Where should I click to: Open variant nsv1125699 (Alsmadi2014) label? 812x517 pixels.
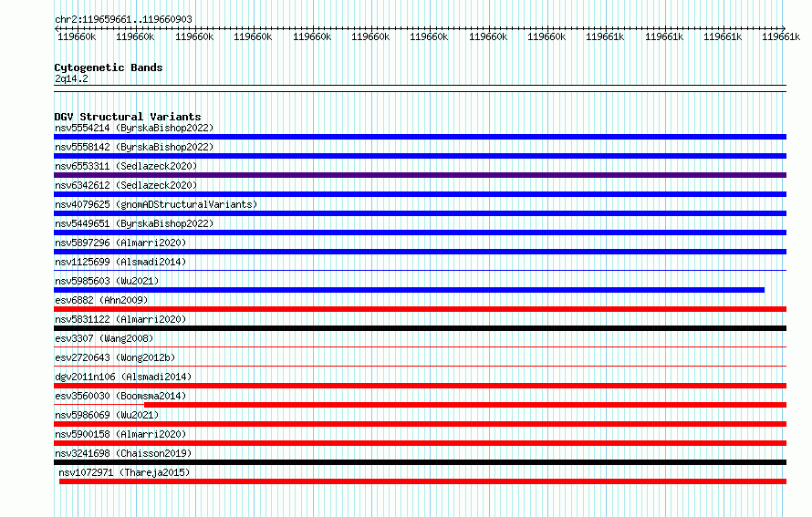tap(120, 262)
